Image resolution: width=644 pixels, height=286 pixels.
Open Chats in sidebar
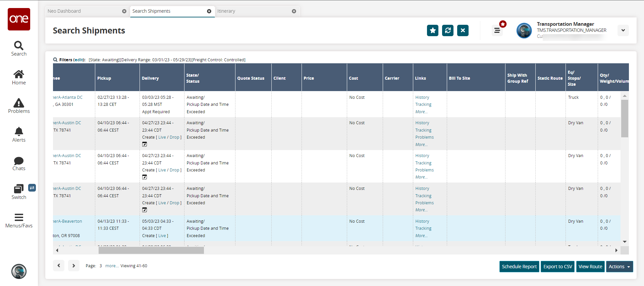point(19,163)
